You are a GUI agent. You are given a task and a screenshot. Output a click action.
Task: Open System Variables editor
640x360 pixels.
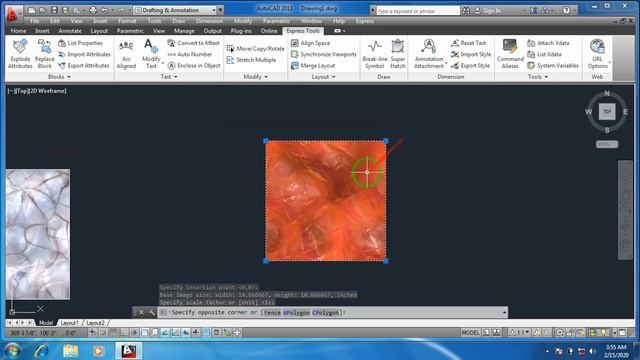click(x=553, y=65)
